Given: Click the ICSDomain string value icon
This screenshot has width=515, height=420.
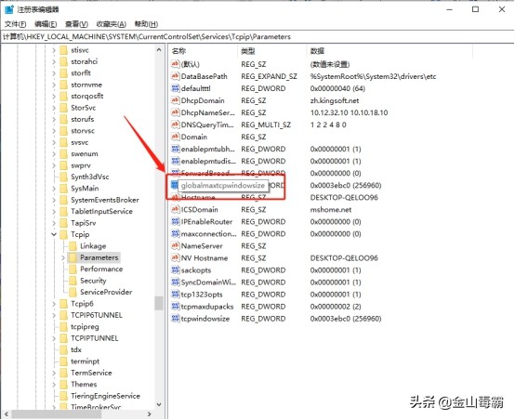Looking at the screenshot, I should click(176, 209).
